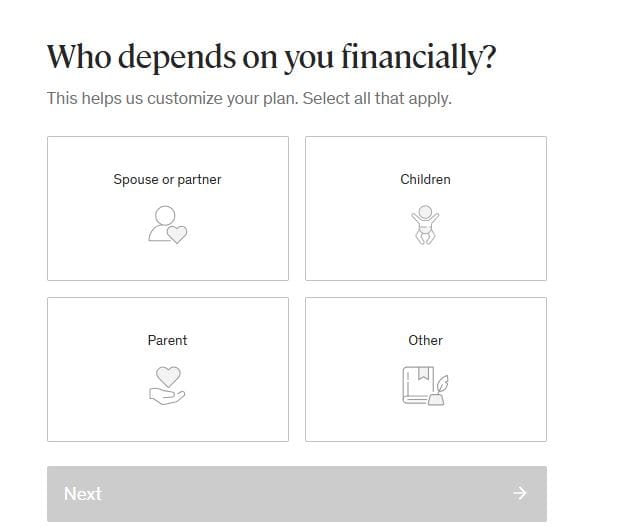Viewport: 626px width, 530px height.
Task: Click the "Who depends on you financially?" heading
Action: coord(271,57)
